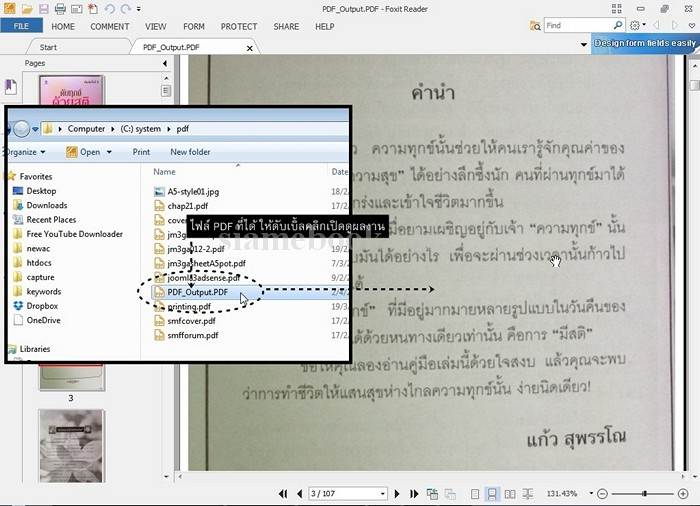The image size is (700, 506).
Task: Click the previous view icon in status bar
Action: tap(432, 493)
